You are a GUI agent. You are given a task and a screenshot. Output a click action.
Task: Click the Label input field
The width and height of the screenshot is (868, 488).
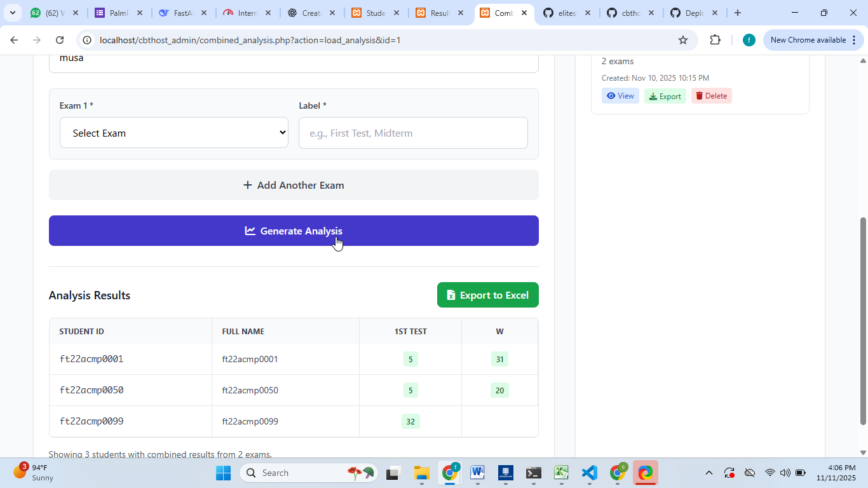click(x=413, y=133)
